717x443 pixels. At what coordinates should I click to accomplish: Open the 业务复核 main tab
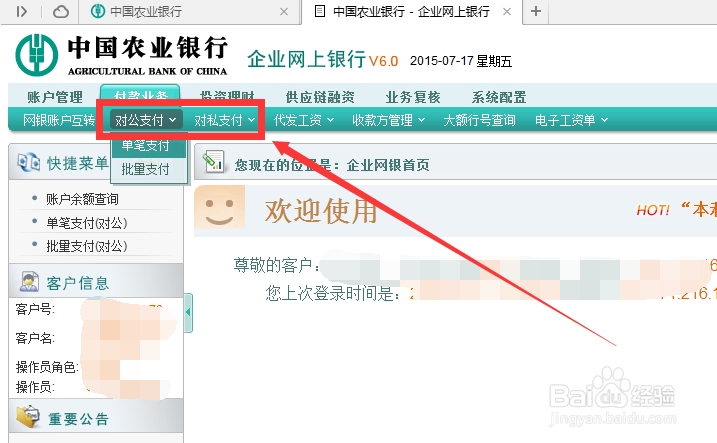pos(413,97)
